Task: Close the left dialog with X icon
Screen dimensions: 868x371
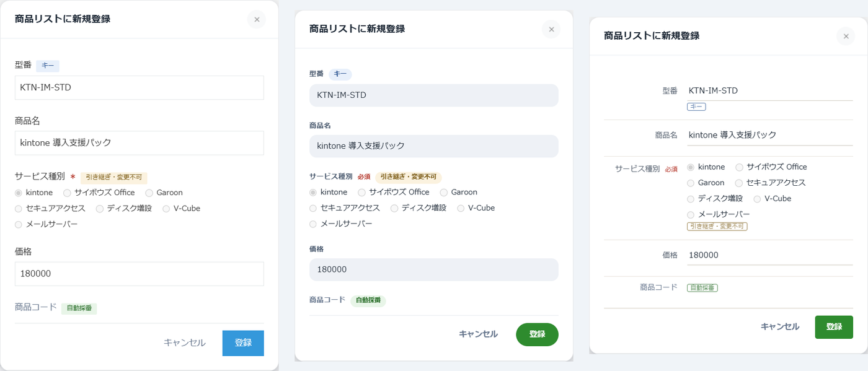Action: pos(257,20)
